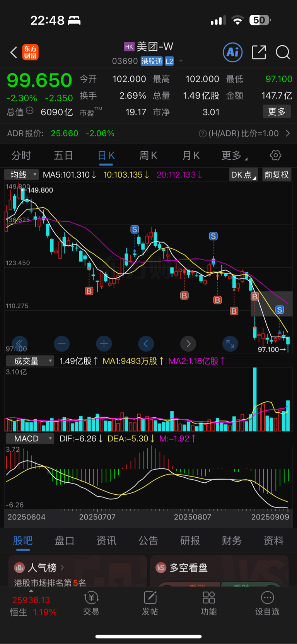This screenshot has height=644, width=297.
Task: Tap the 东方财富 logo icon
Action: [x=31, y=52]
